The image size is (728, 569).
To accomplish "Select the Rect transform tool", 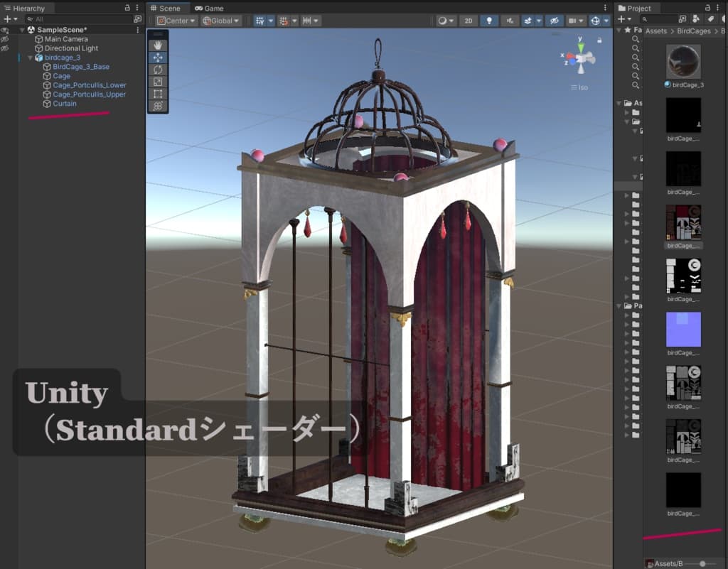I will pos(158,94).
